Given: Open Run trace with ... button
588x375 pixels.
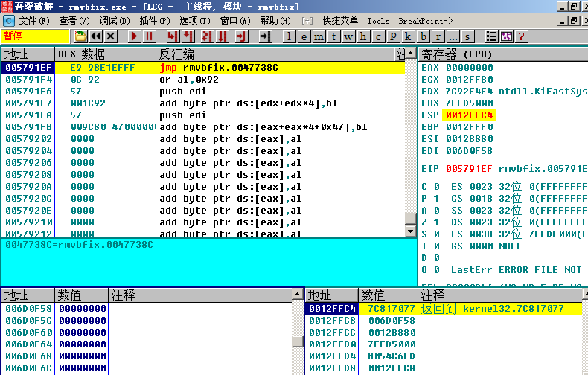Looking at the screenshot, I should click(x=453, y=36).
